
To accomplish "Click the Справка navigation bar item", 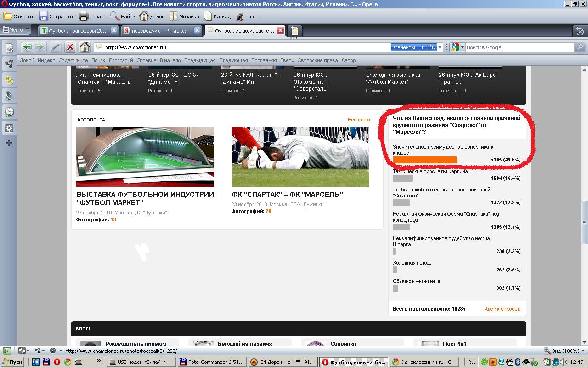I will coord(147,60).
